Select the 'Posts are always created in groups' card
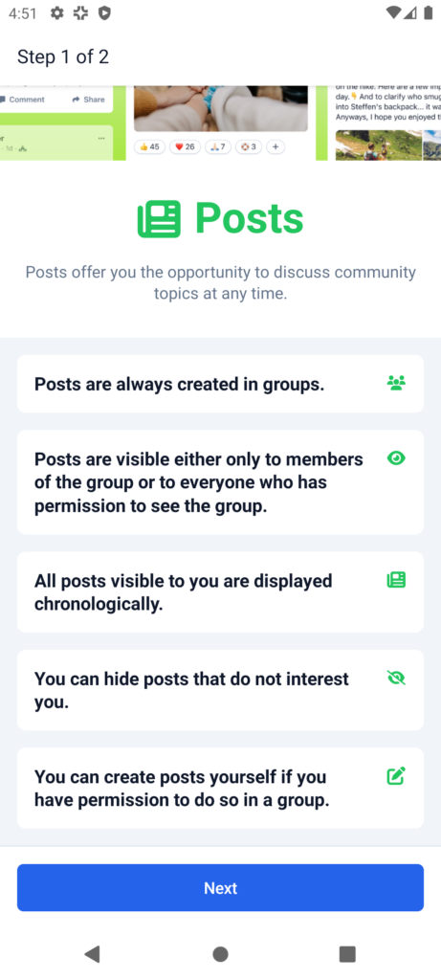 click(220, 384)
